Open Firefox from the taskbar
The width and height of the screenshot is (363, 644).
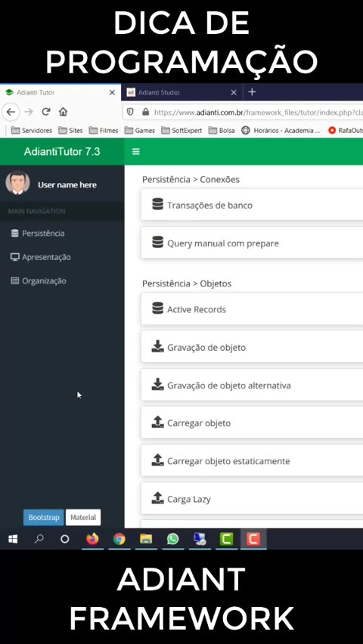coord(92,539)
